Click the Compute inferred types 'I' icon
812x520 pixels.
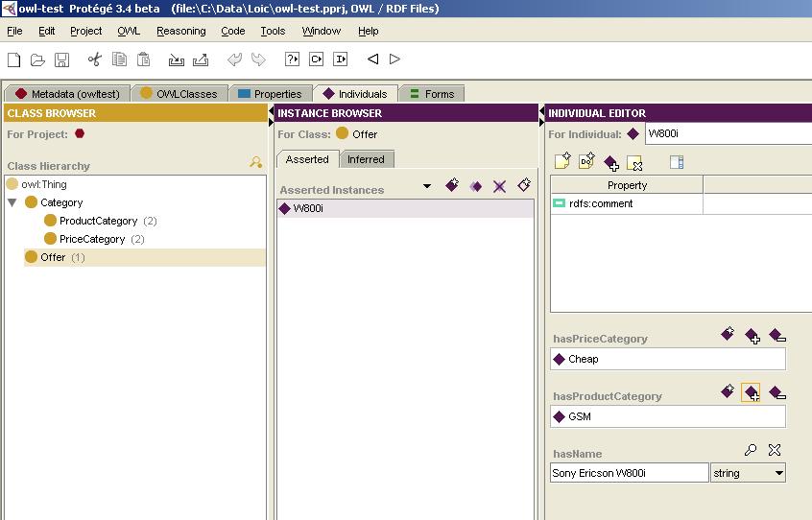[340, 59]
